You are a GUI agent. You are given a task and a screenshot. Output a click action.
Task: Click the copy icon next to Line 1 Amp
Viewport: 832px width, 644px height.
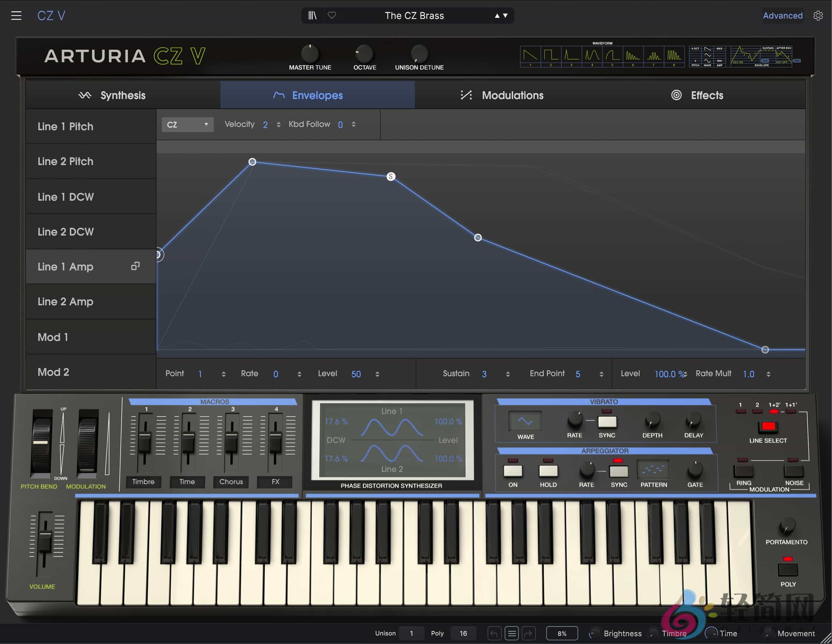tap(135, 266)
